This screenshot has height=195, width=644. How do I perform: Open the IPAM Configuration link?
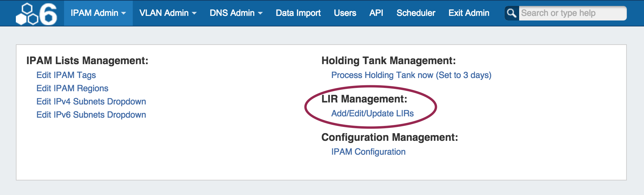pyautogui.click(x=368, y=152)
